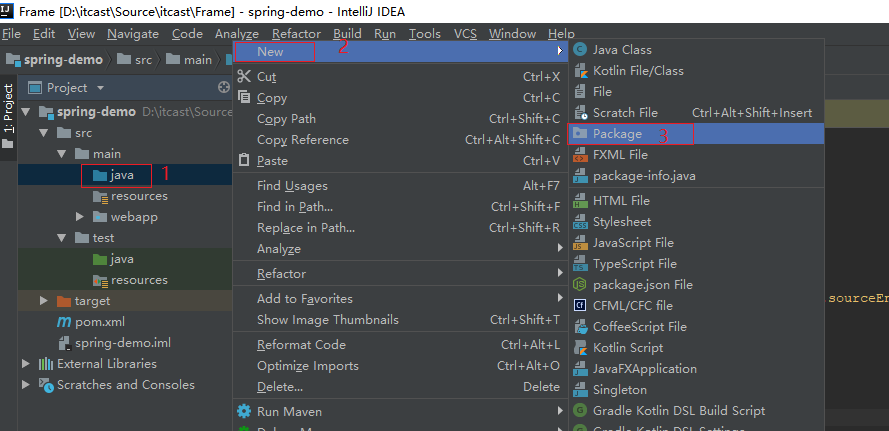This screenshot has height=431, width=889.
Task: Click the HTML File icon
Action: click(x=580, y=201)
